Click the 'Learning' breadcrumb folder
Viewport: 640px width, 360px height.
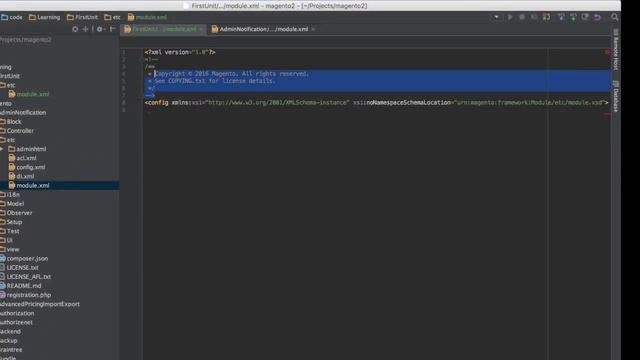click(x=44, y=17)
